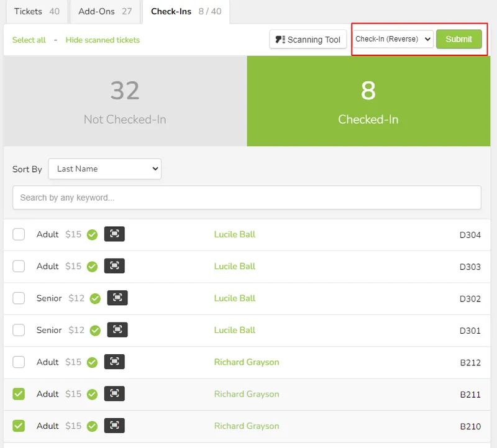Image resolution: width=497 pixels, height=448 pixels.
Task: Click scan icon for seat B211
Action: coord(114,394)
